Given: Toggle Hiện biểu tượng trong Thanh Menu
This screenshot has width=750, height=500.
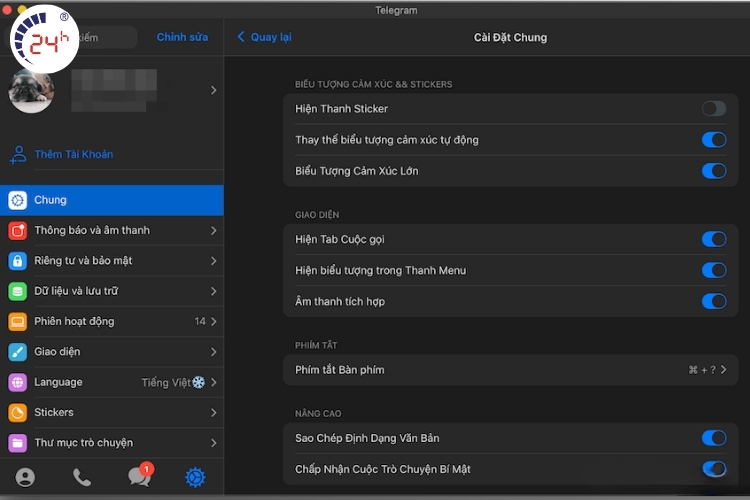Looking at the screenshot, I should pos(714,270).
